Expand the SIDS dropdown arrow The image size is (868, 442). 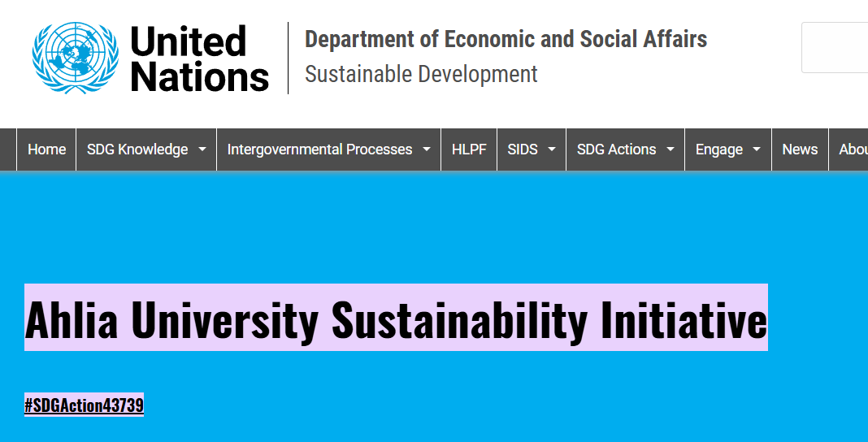coord(552,149)
